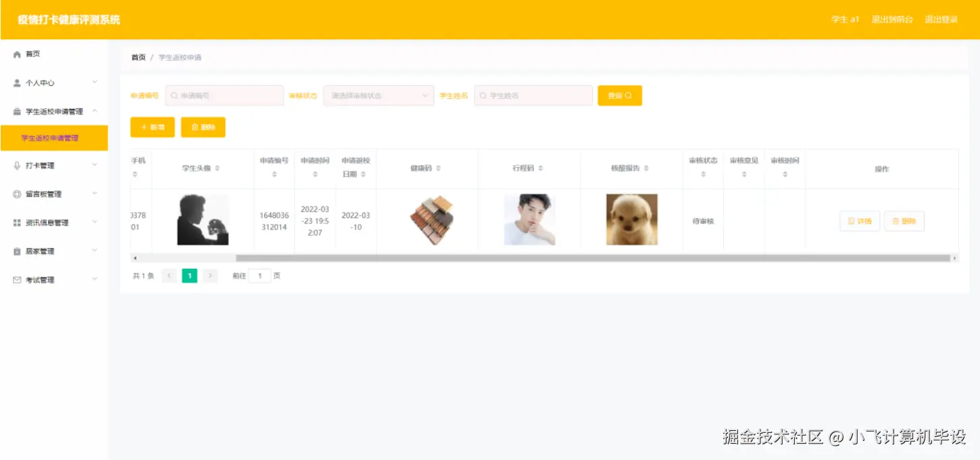Open the 学生头像 silhouette thumbnail
The width and height of the screenshot is (980, 460).
point(203,220)
